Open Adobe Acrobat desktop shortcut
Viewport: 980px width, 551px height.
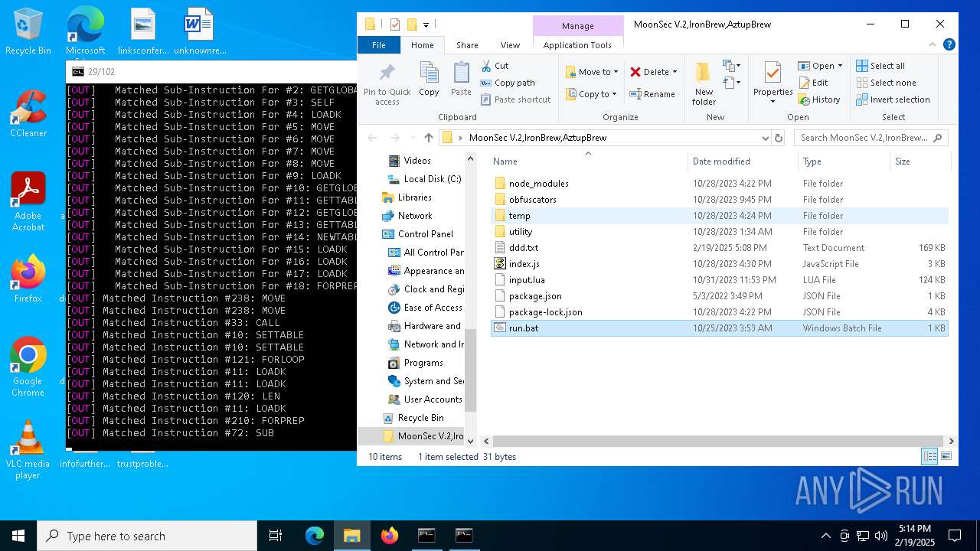pyautogui.click(x=28, y=201)
